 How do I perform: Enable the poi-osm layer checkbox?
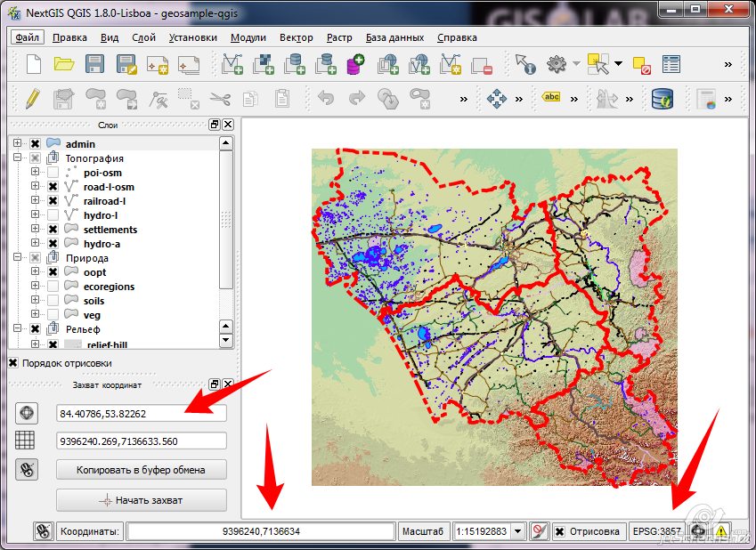[x=53, y=172]
